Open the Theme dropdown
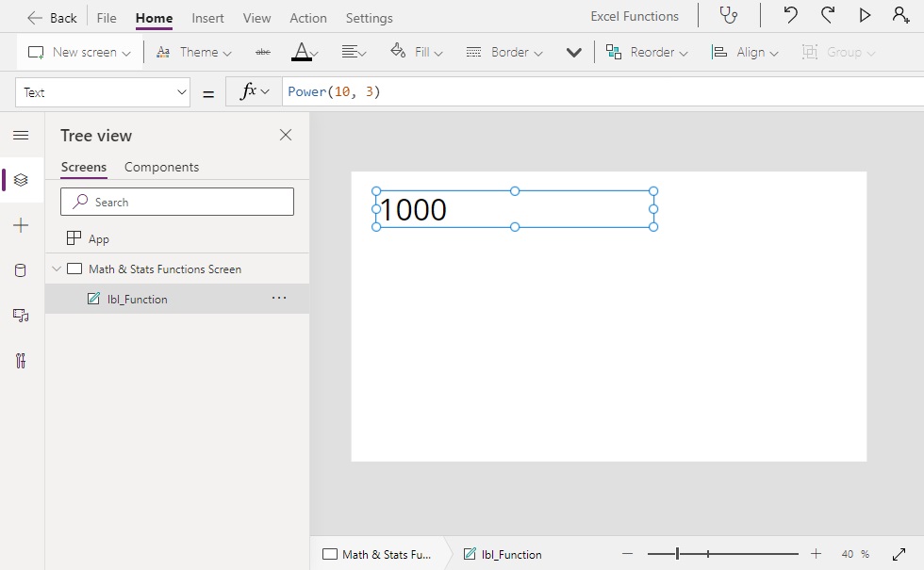The height and width of the screenshot is (570, 924). [x=193, y=52]
